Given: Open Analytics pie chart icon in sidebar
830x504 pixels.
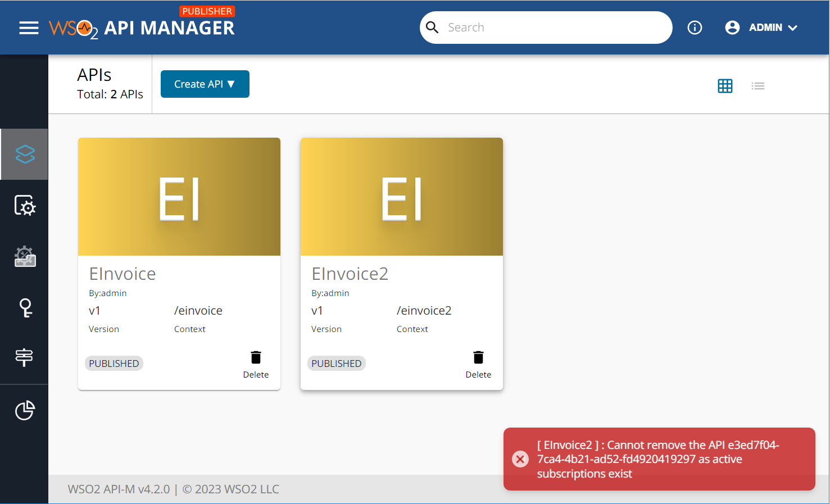Looking at the screenshot, I should (25, 411).
